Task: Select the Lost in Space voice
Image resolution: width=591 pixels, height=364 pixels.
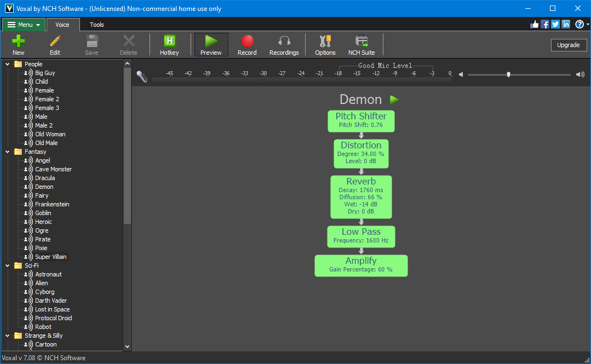Action: [x=53, y=309]
